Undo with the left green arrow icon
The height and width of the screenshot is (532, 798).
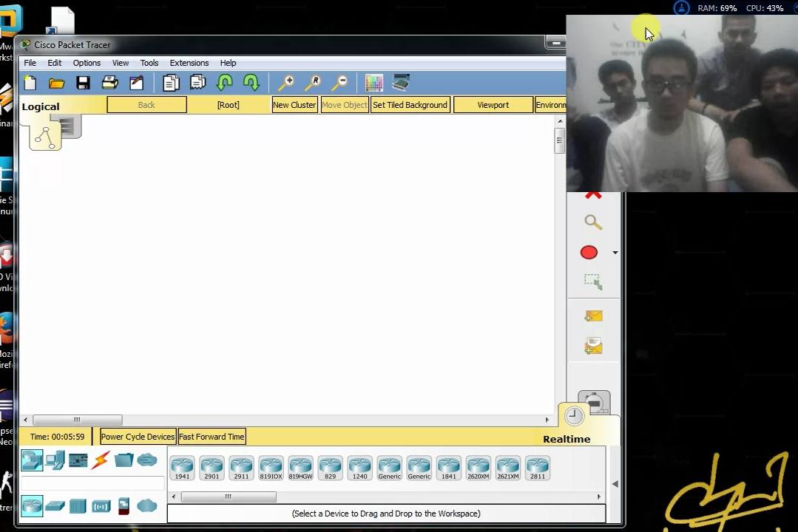(224, 83)
